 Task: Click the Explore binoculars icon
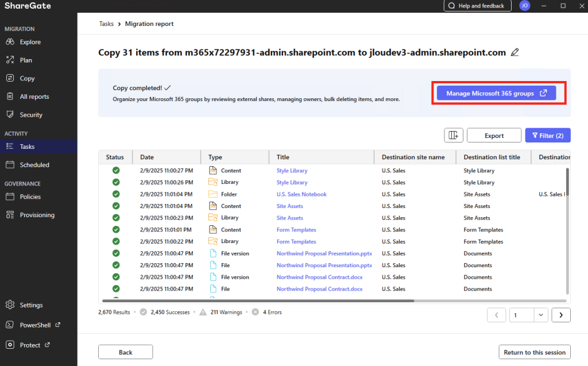pos(10,42)
